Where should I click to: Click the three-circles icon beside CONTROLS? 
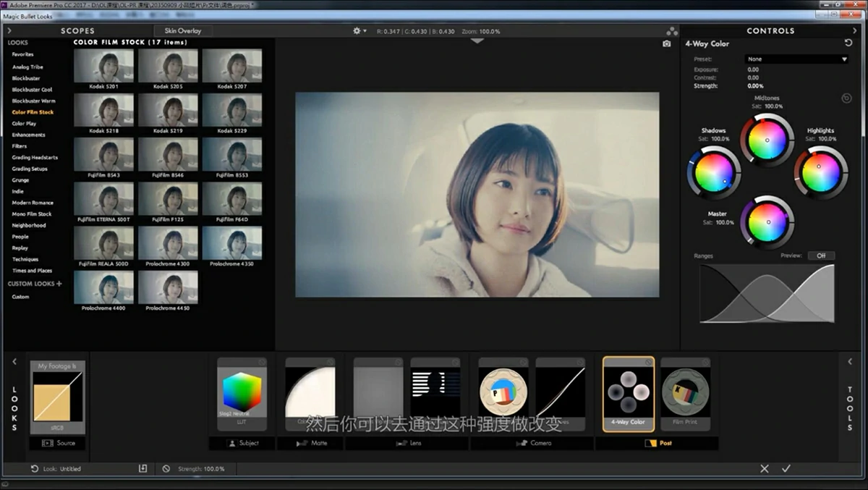click(x=672, y=31)
